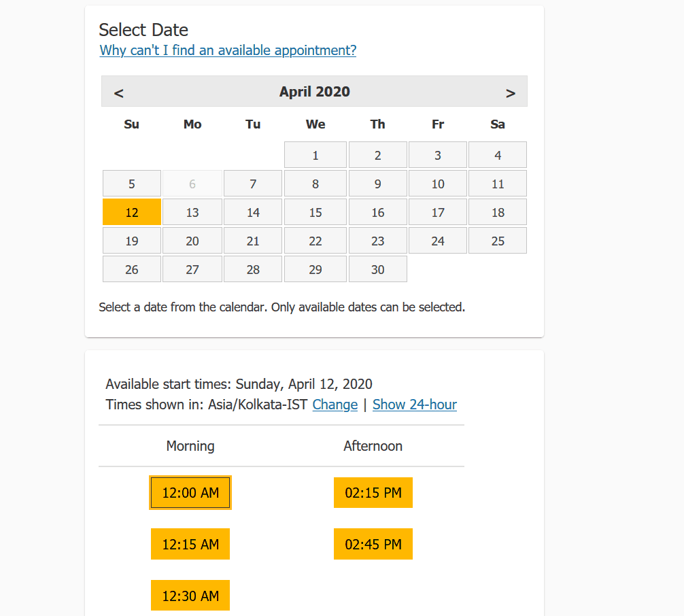Image resolution: width=684 pixels, height=616 pixels.
Task: Select April 1 on the calendar
Action: click(x=315, y=154)
